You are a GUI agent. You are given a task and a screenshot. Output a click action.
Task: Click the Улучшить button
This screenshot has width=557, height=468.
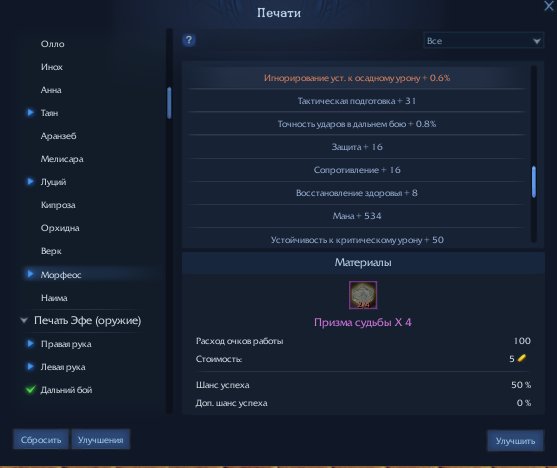tap(515, 441)
